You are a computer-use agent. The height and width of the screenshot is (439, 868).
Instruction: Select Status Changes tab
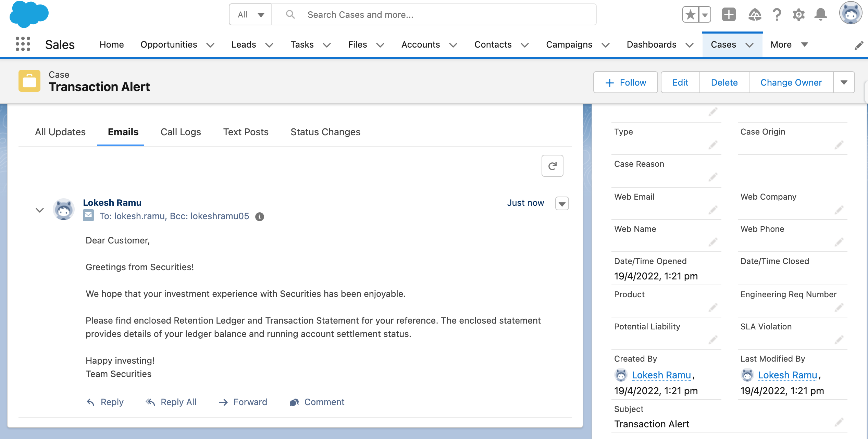coord(325,132)
